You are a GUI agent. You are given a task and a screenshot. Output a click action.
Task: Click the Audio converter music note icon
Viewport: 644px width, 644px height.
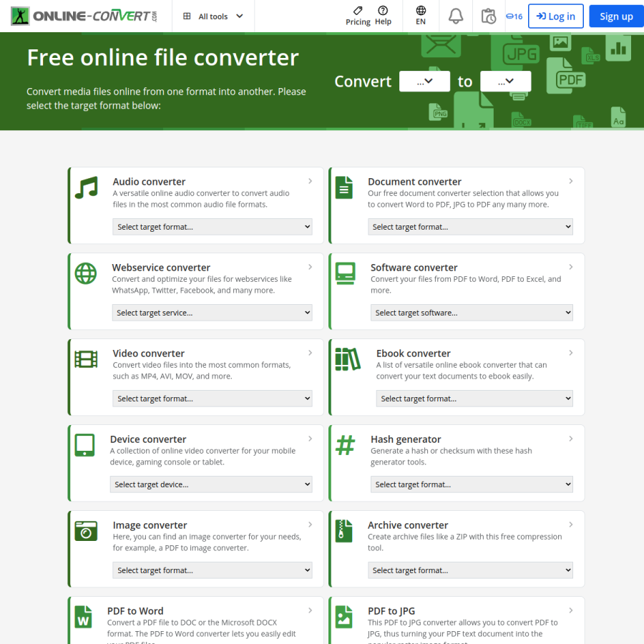point(87,187)
